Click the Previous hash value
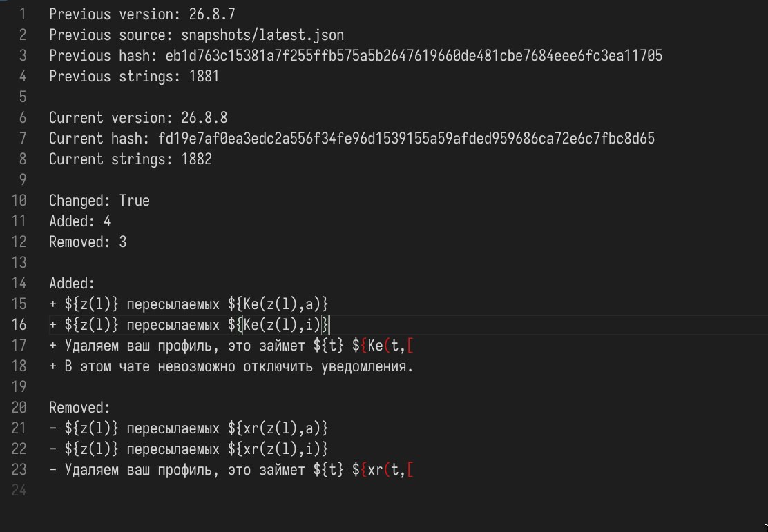 414,56
